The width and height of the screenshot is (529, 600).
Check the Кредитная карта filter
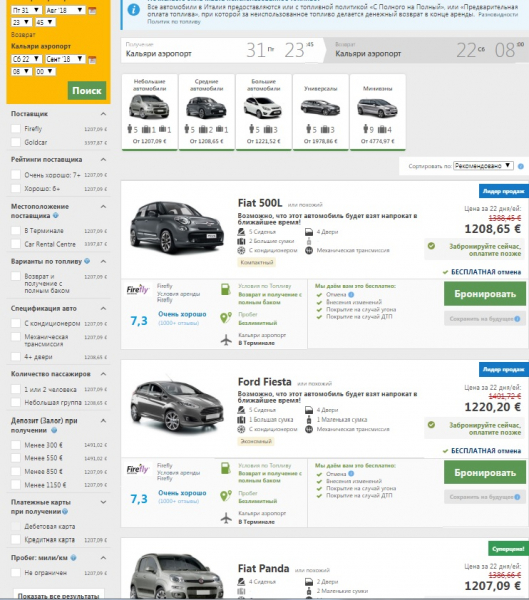(16, 540)
